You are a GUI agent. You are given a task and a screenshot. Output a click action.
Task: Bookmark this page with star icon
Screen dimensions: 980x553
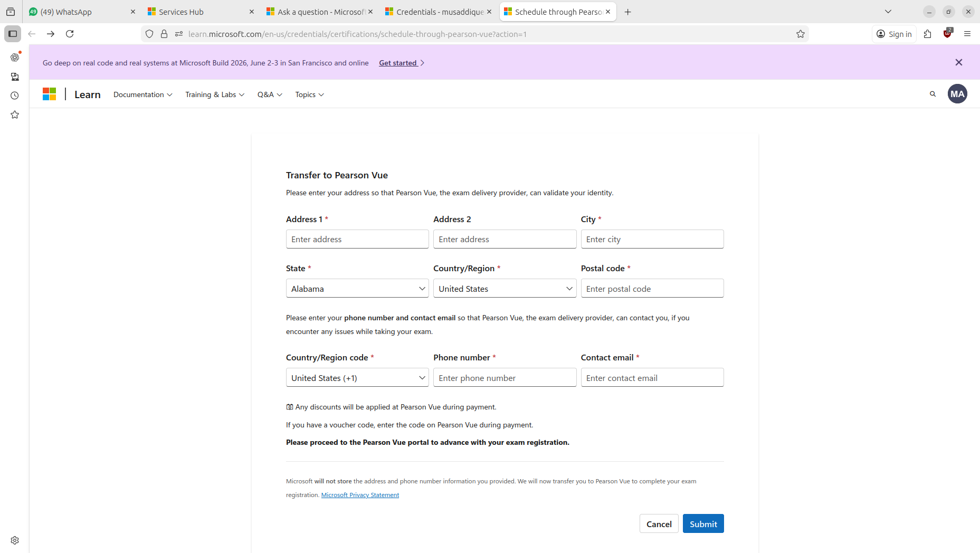801,34
